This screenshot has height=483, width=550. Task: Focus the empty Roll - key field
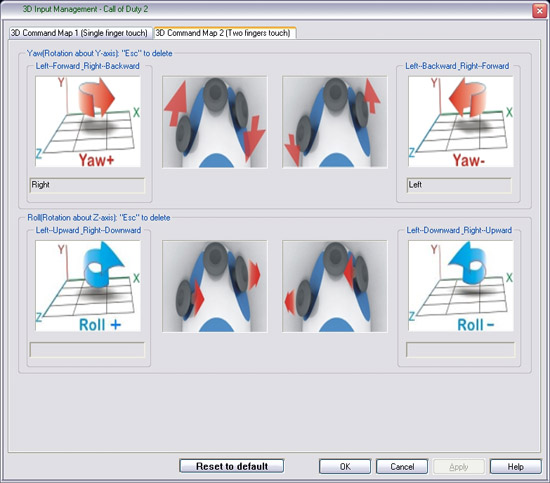[x=460, y=350]
